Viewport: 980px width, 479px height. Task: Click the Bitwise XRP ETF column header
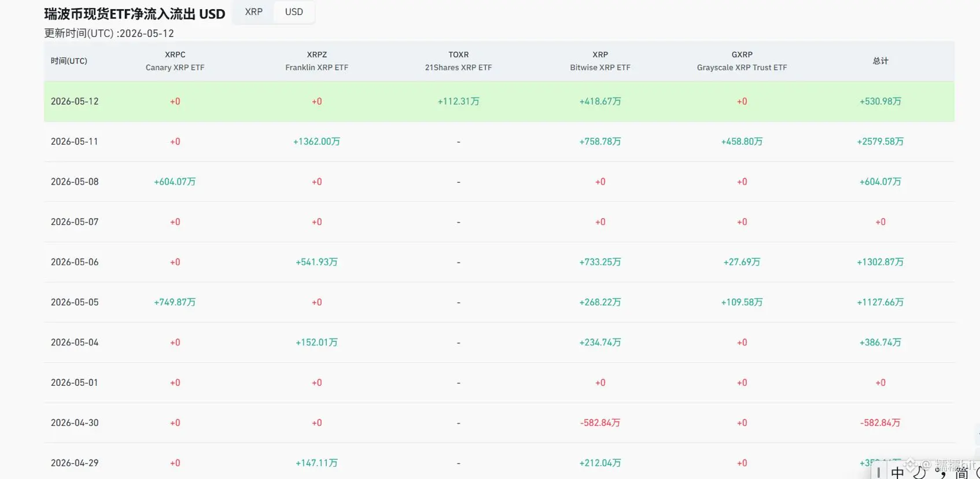click(x=600, y=61)
